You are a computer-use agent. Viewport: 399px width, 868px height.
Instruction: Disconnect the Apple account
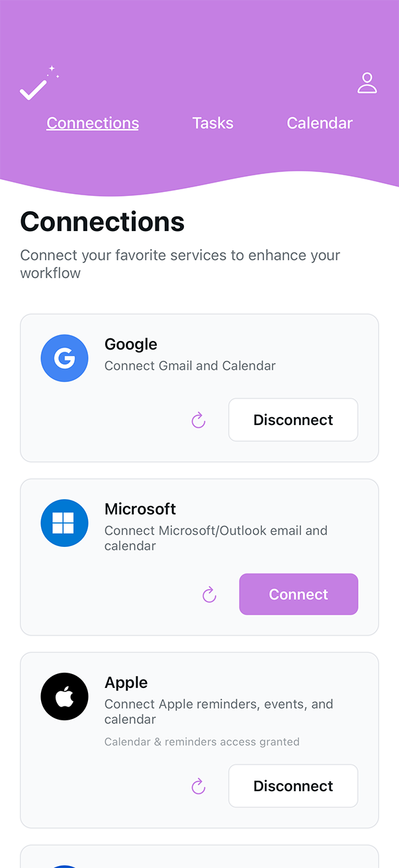tap(293, 786)
